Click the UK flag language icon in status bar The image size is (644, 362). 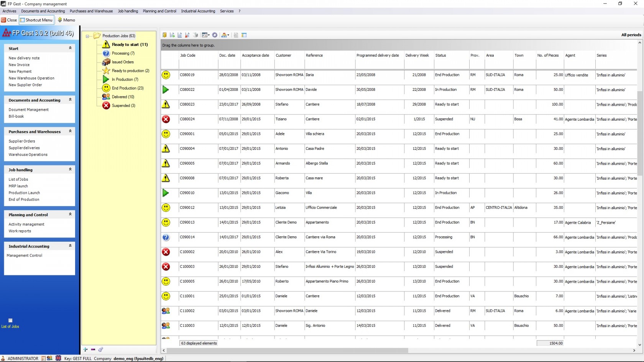pyautogui.click(x=58, y=359)
